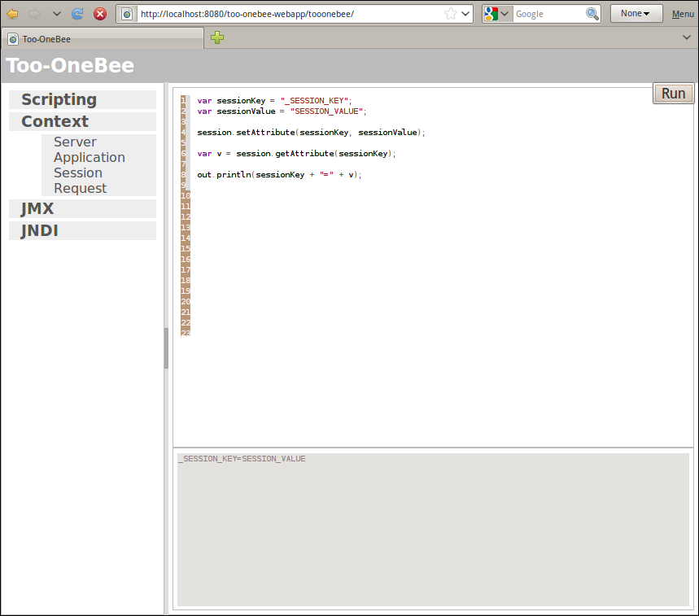Click the output text area

[x=433, y=530]
